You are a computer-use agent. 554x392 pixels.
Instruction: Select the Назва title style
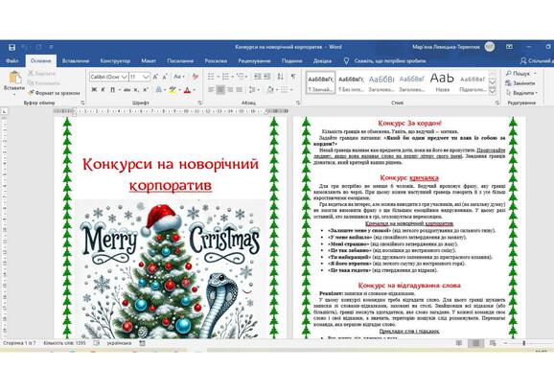tap(442, 83)
